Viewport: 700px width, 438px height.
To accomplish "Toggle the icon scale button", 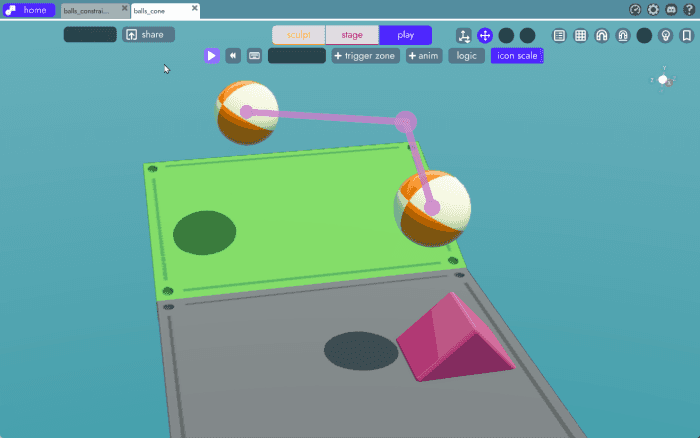I will click(x=517, y=56).
